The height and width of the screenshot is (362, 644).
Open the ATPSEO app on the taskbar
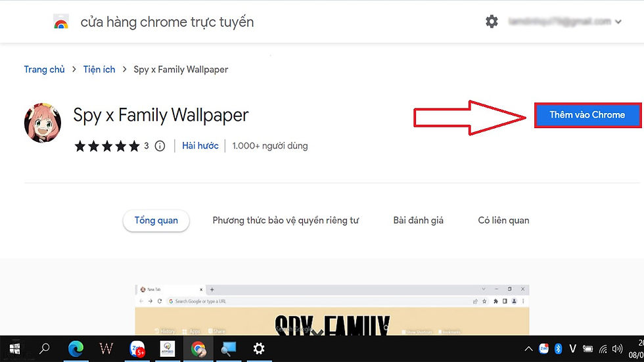(167, 349)
